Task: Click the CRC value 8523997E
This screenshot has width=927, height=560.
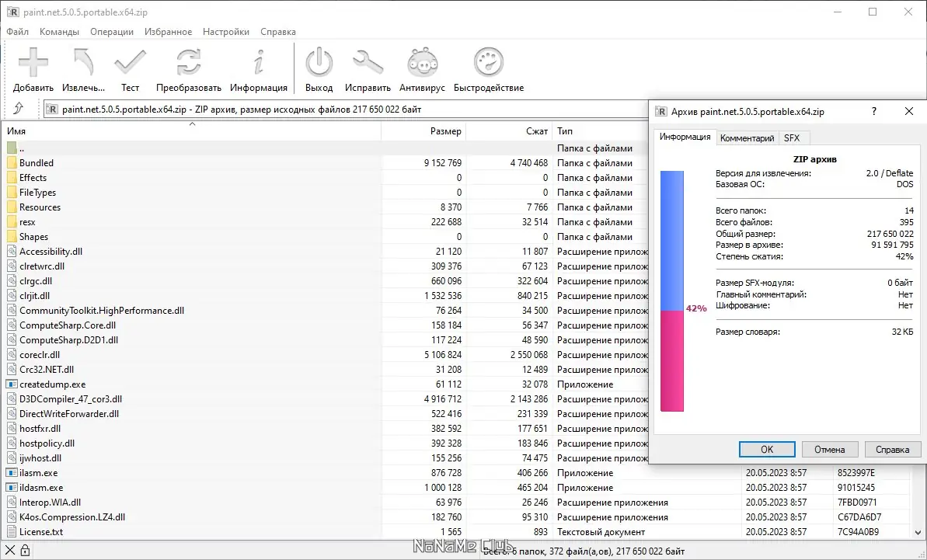Action: [856, 473]
